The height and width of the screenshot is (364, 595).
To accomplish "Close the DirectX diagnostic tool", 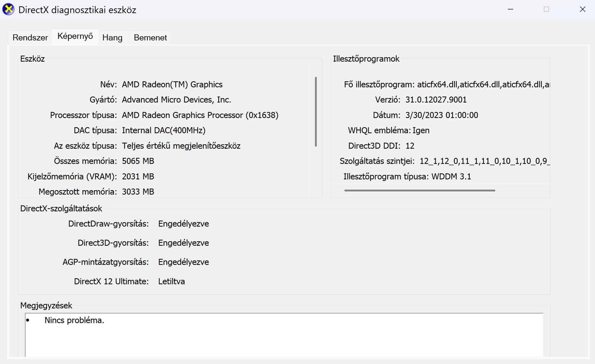I will (x=582, y=9).
